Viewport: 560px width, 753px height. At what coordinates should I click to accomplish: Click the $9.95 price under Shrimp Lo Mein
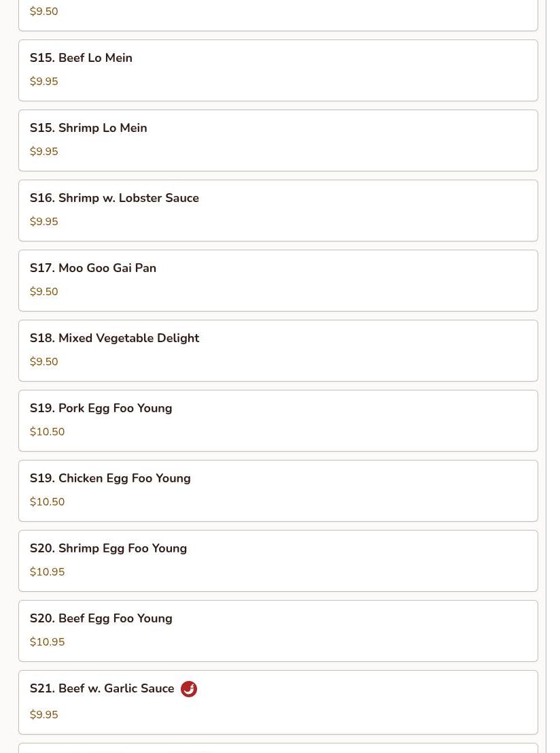click(43, 152)
